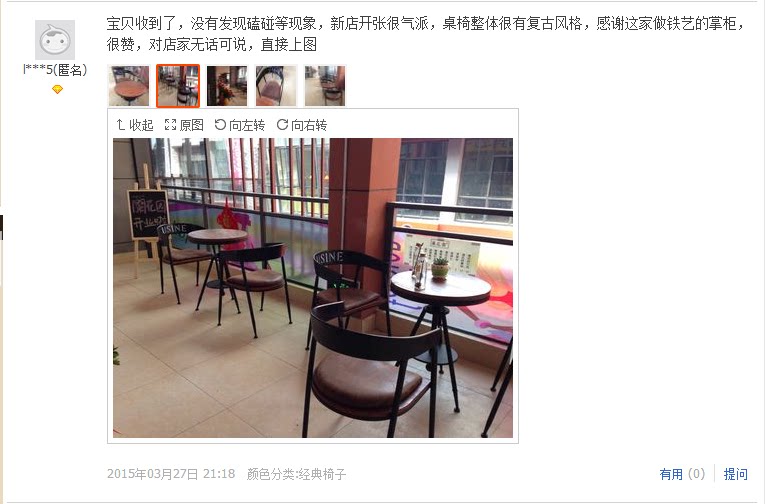Screen dimensions: 765x504
Task: Click the 颜色分类:经典椅子 label
Action: coord(296,474)
